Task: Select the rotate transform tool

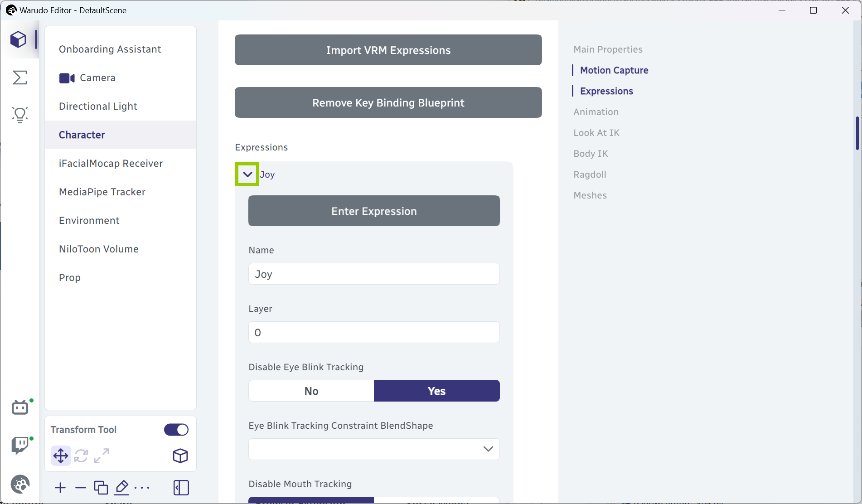Action: pyautogui.click(x=81, y=456)
